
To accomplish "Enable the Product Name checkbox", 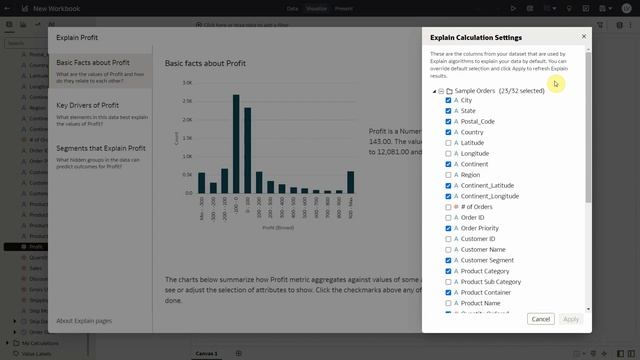I will tap(448, 303).
